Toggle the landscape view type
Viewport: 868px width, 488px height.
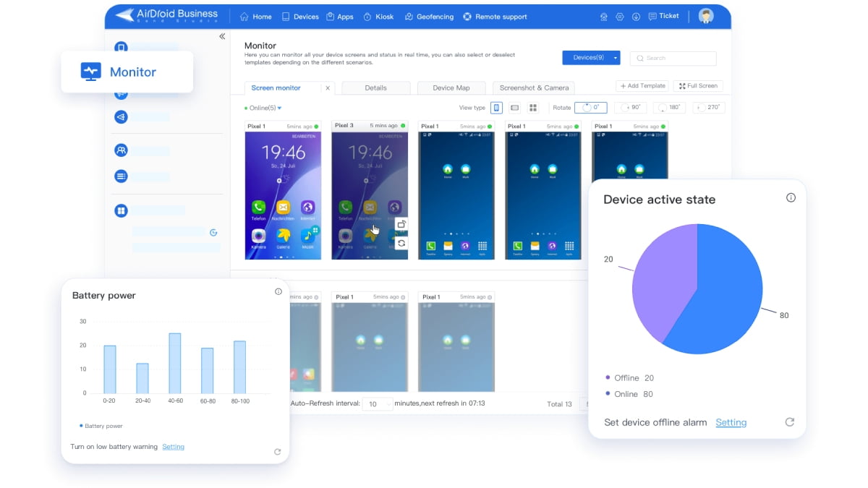coord(514,107)
